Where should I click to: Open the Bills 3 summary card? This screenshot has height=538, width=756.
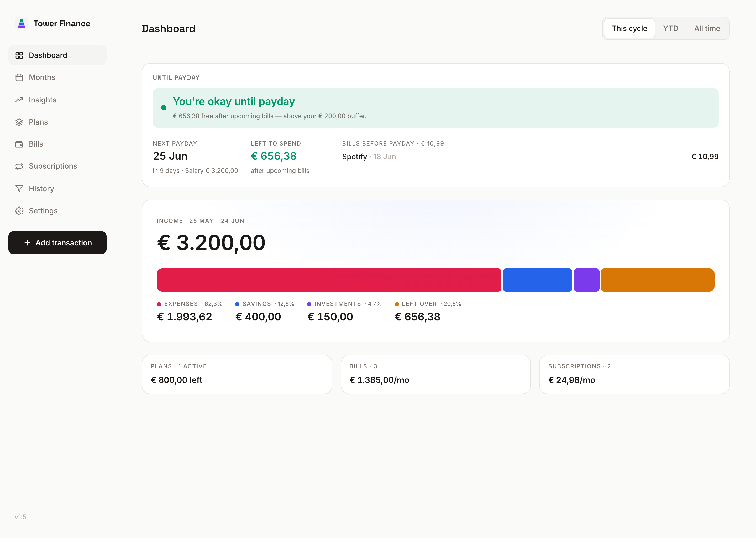pyautogui.click(x=435, y=374)
